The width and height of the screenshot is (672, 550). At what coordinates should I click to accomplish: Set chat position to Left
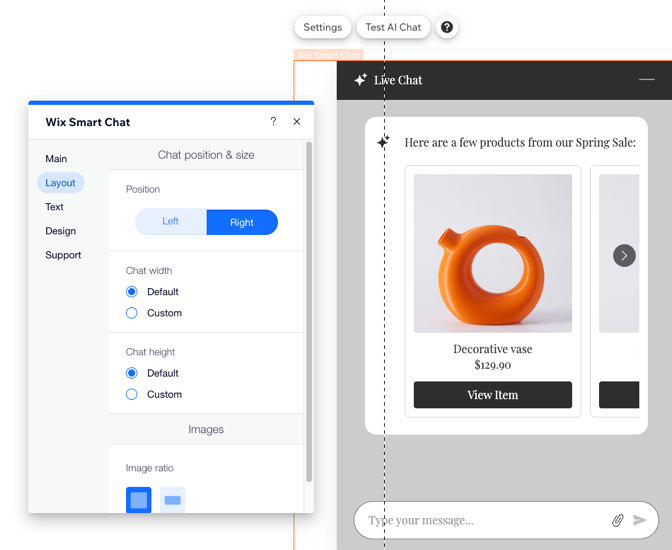[171, 222]
